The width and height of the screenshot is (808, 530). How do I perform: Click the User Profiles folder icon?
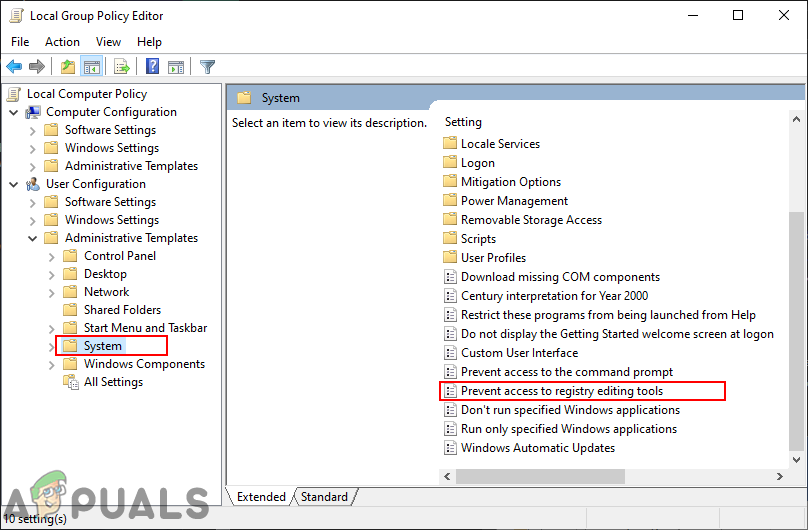450,257
